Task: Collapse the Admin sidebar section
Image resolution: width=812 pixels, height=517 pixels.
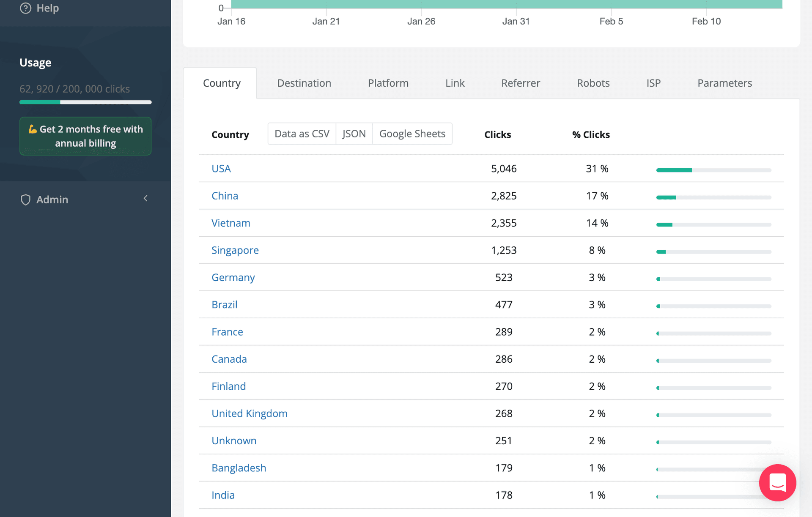Action: [x=145, y=198]
